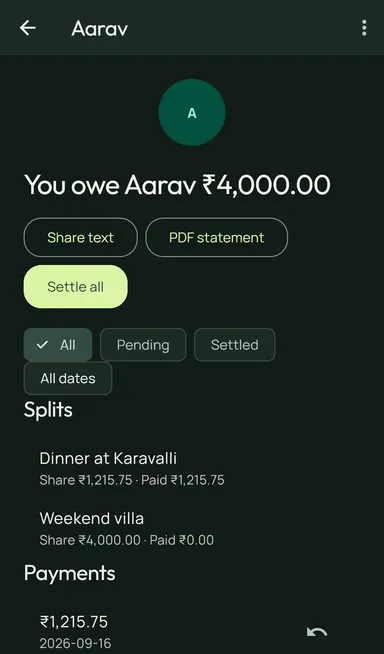This screenshot has height=654, width=384.
Task: Click the Share text button
Action: (x=80, y=237)
